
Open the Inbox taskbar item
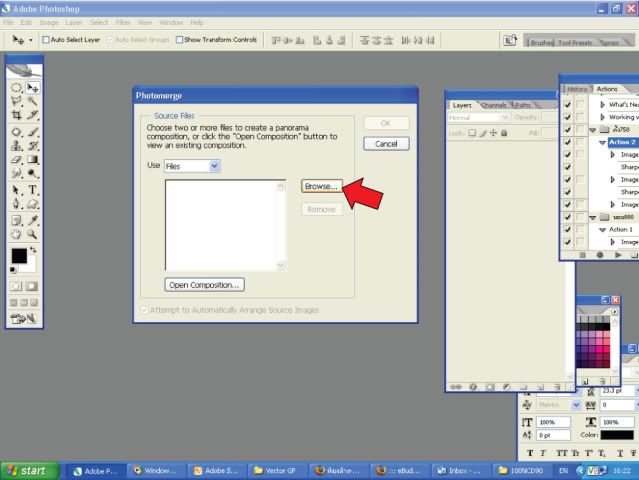[461, 471]
